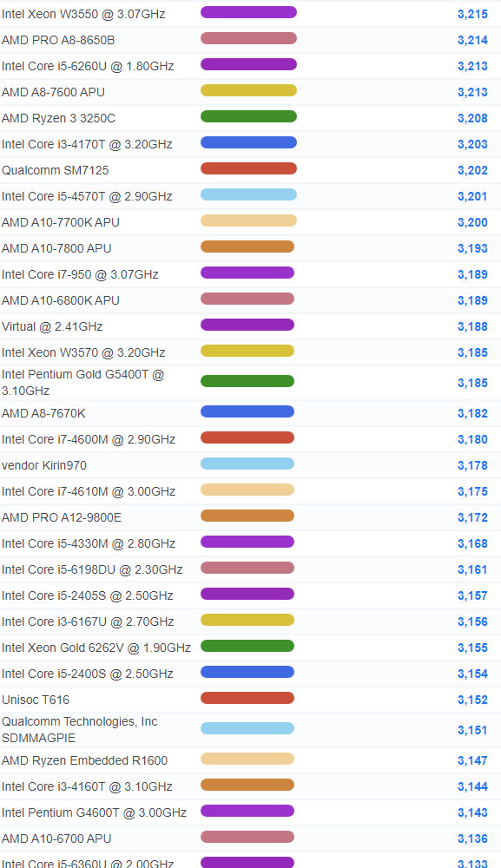Screen dimensions: 501x868
Task: Click the AMD A8-7670K blue score bar
Action: pos(247,411)
